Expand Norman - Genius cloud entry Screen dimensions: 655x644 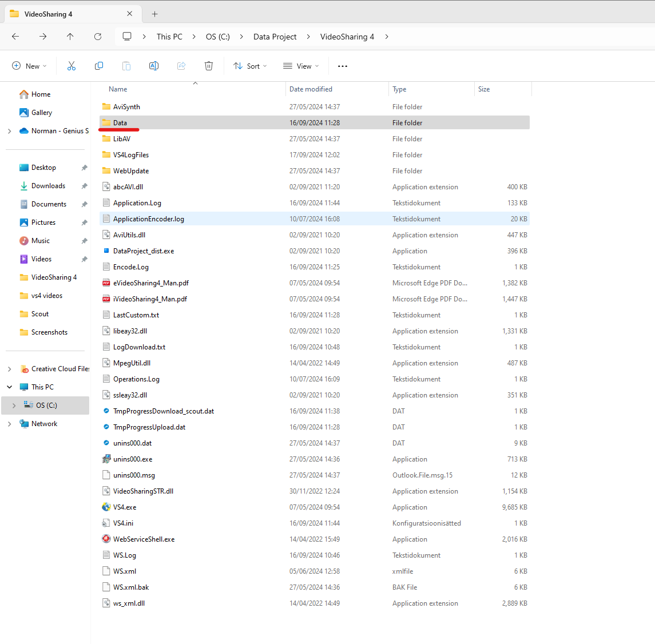point(9,131)
